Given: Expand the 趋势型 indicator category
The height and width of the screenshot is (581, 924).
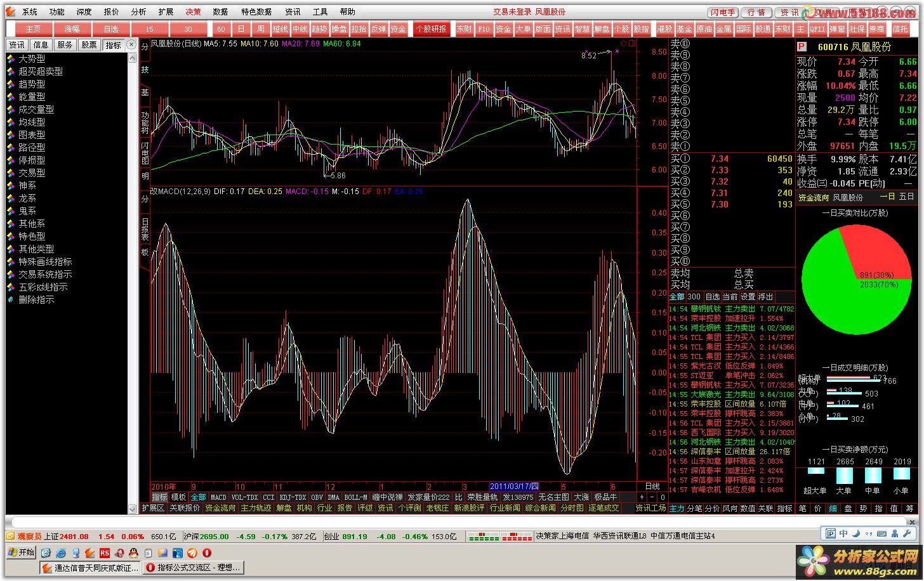Looking at the screenshot, I should tap(32, 84).
